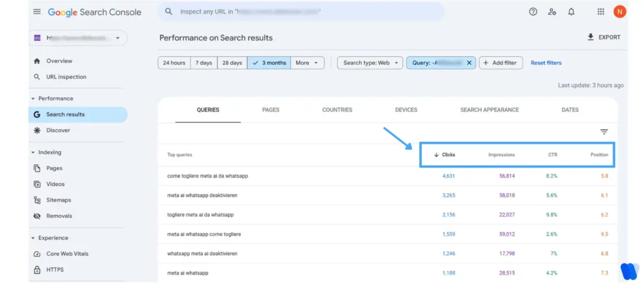Collapse the Experience sidebar section
This screenshot has width=644, height=284.
coord(33,238)
